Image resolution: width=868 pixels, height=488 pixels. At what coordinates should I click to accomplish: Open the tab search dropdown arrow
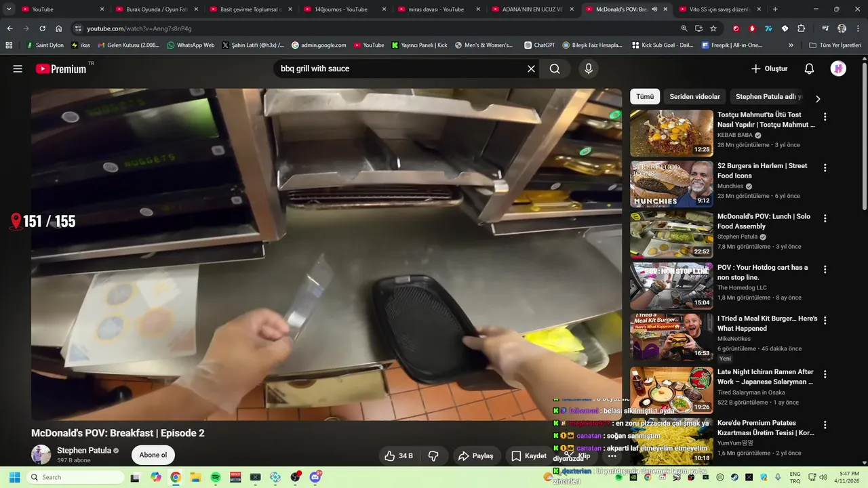click(9, 9)
